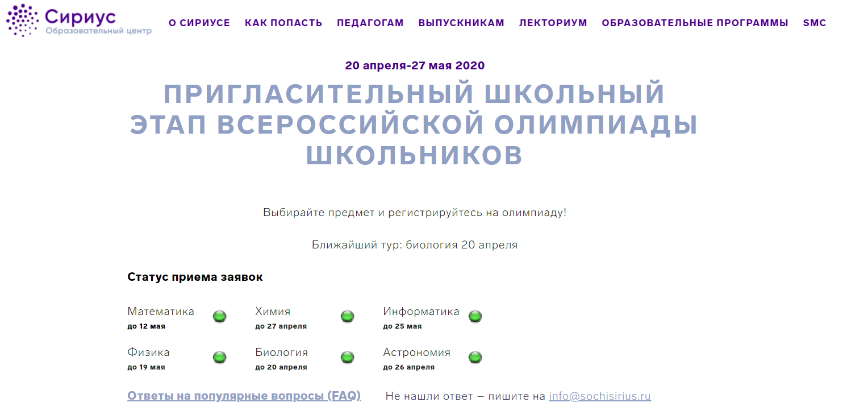Click the green status light next to Информатика
The image size is (868, 419).
tap(475, 317)
